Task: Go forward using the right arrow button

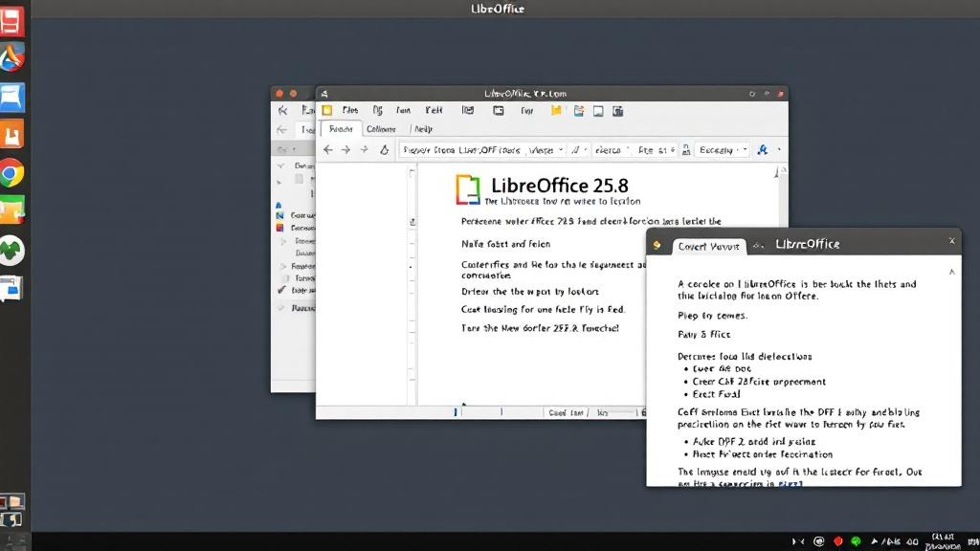Action: click(345, 150)
